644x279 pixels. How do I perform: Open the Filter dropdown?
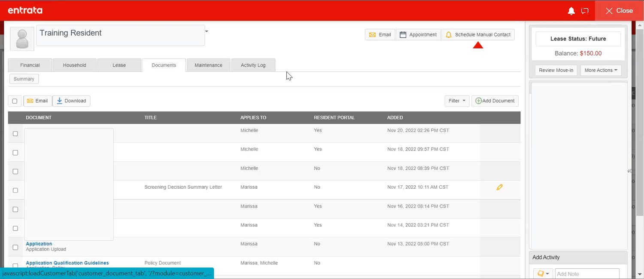click(x=457, y=101)
